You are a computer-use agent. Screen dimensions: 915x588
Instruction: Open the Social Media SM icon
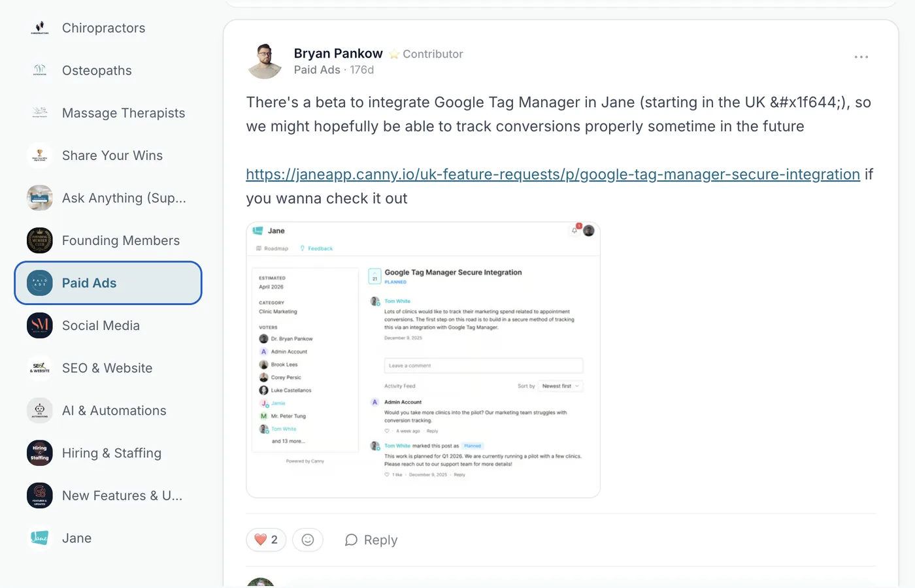[39, 325]
